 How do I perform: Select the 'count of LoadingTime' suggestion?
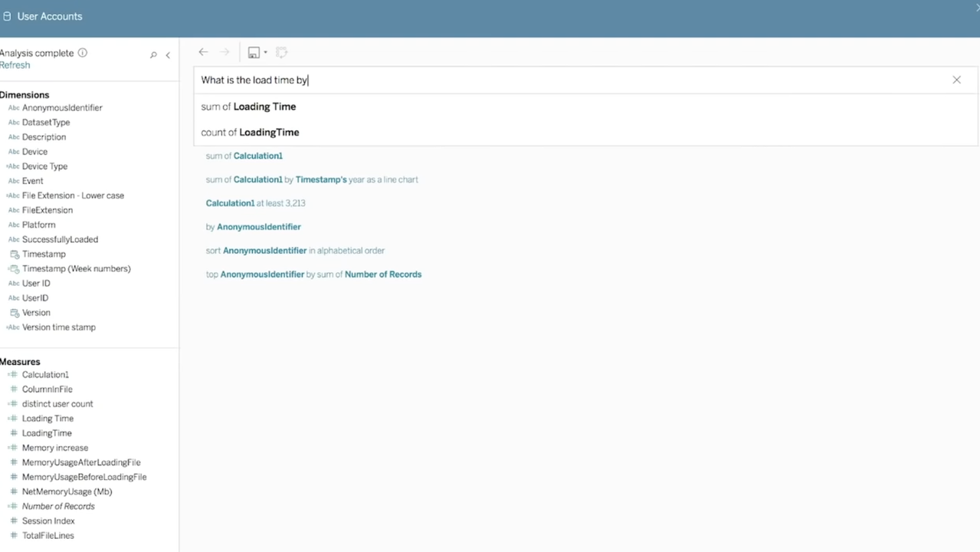(250, 133)
